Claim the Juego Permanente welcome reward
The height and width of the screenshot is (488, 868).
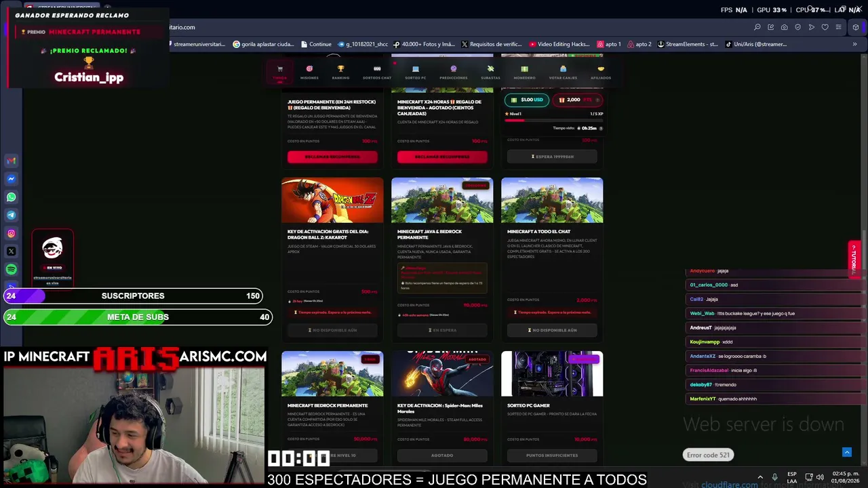[332, 157]
